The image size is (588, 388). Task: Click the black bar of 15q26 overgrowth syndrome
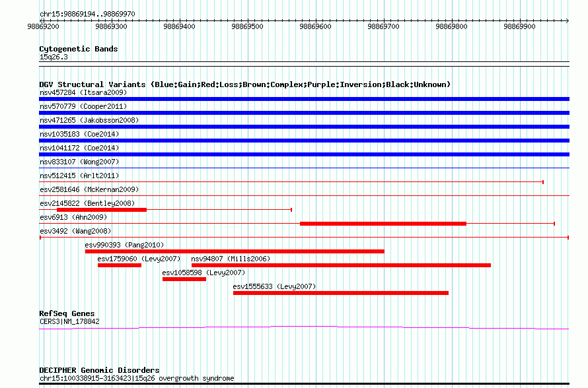[304, 383]
